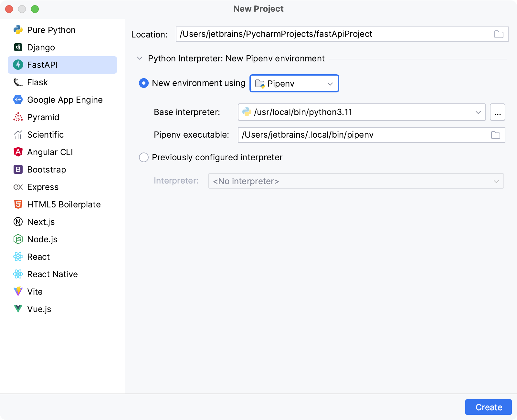This screenshot has height=420, width=517.
Task: Click the Node.js hexagon icon
Action: click(18, 239)
